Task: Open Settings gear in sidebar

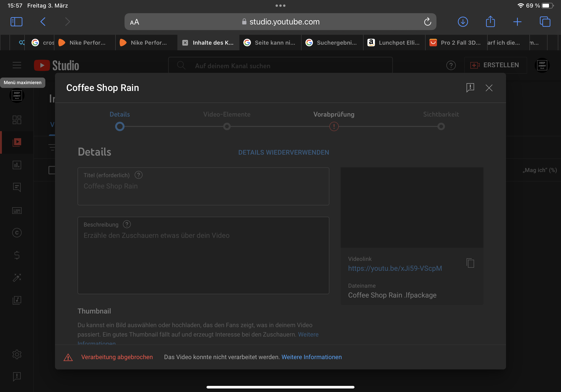Action: pos(17,354)
